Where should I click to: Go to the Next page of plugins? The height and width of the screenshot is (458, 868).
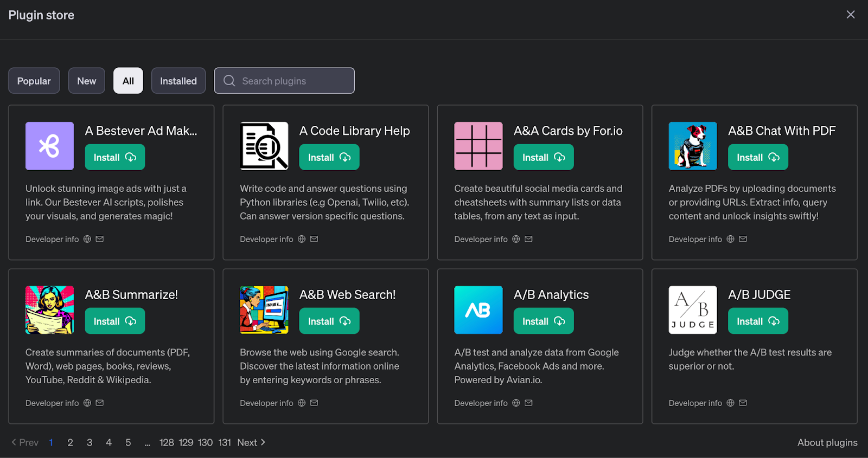251,442
